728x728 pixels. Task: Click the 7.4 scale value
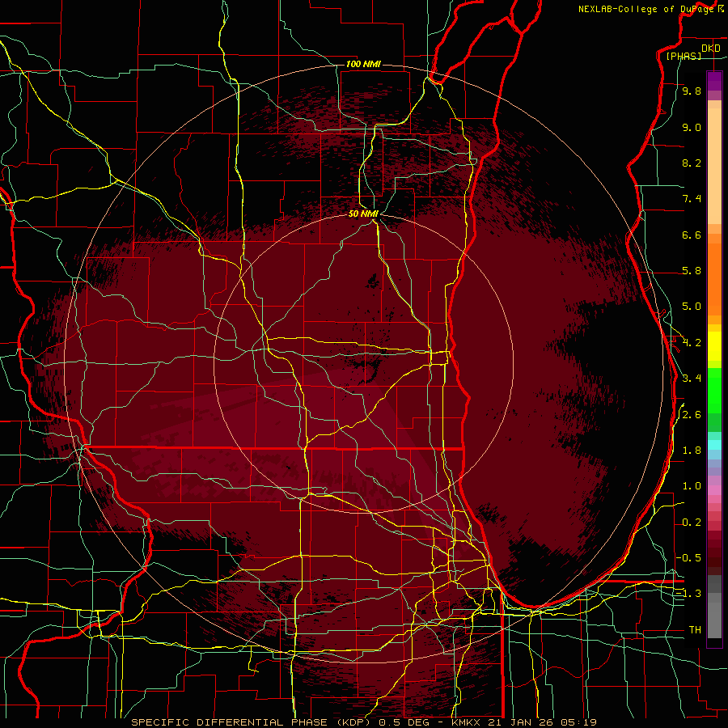692,199
